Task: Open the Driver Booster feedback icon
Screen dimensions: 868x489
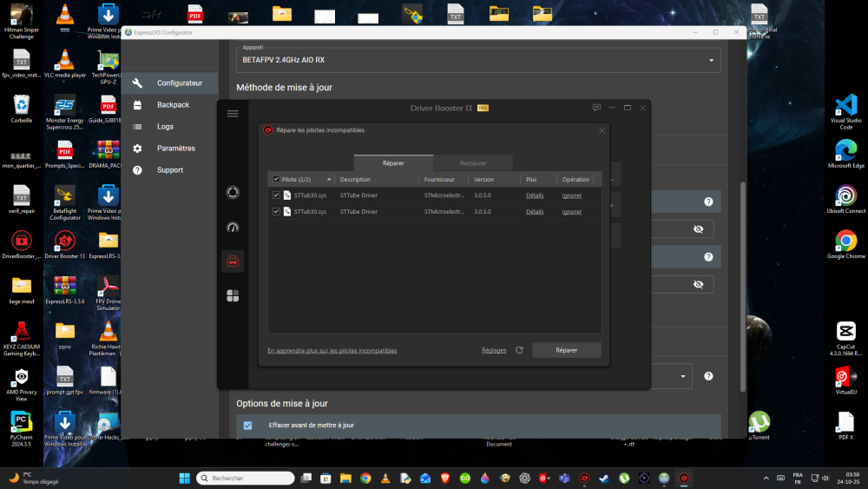Action: 596,108
